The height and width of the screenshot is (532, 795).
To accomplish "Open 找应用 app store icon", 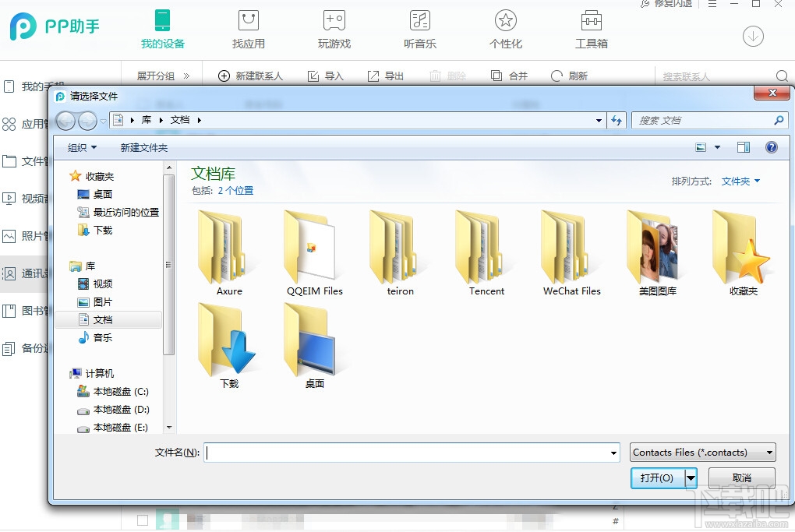I will click(x=248, y=21).
